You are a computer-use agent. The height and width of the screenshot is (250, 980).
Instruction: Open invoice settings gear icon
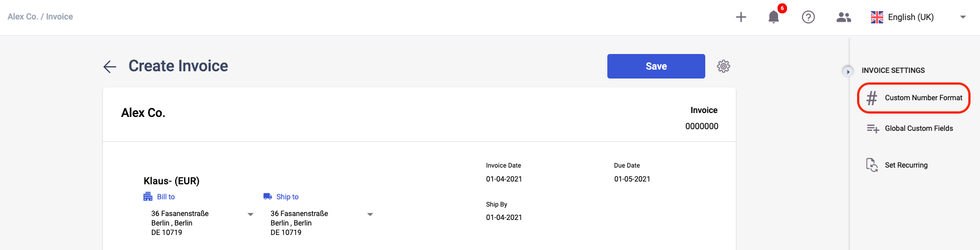[x=724, y=66]
